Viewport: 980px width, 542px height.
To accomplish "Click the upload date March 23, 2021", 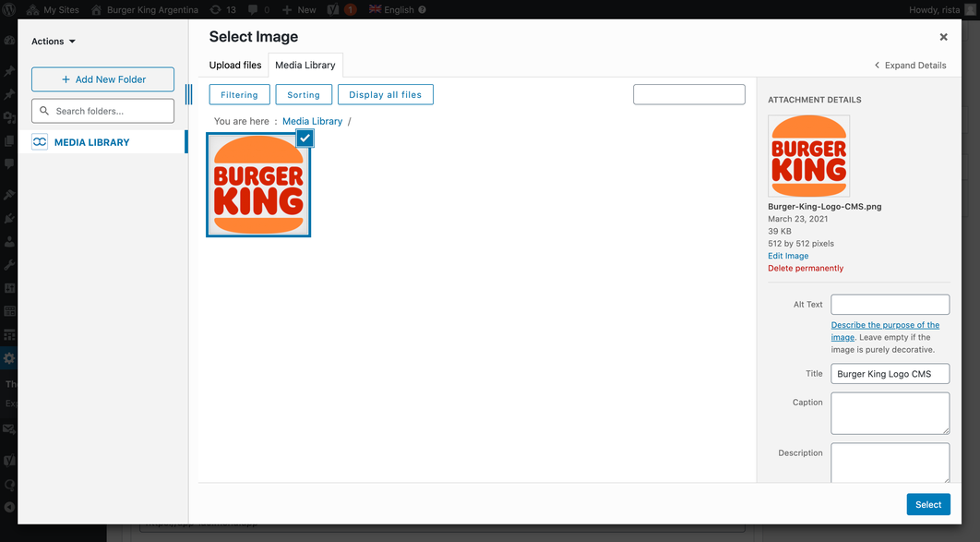I will [797, 219].
